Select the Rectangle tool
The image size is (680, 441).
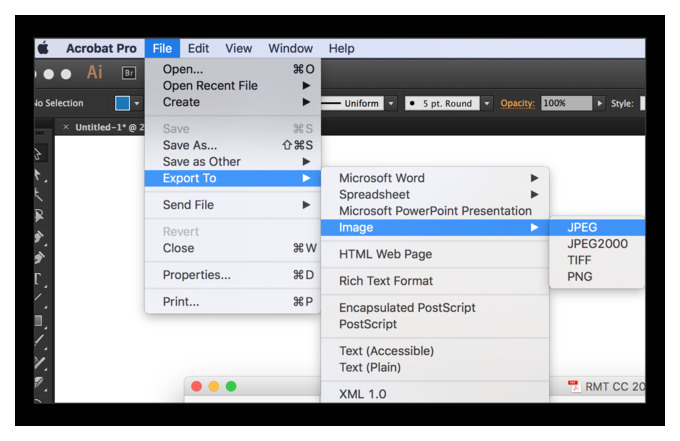click(x=39, y=321)
